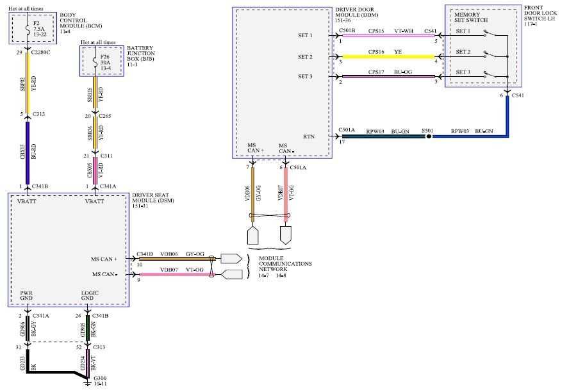Image resolution: width=569 pixels, height=392 pixels.
Task: Click off-page arrow below vertical VDB07 wire
Action: click(286, 235)
